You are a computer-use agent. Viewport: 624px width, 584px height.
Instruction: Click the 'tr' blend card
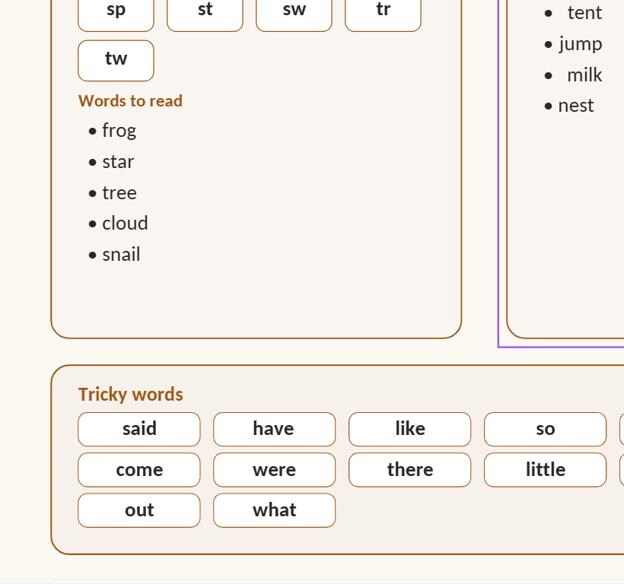click(x=383, y=15)
